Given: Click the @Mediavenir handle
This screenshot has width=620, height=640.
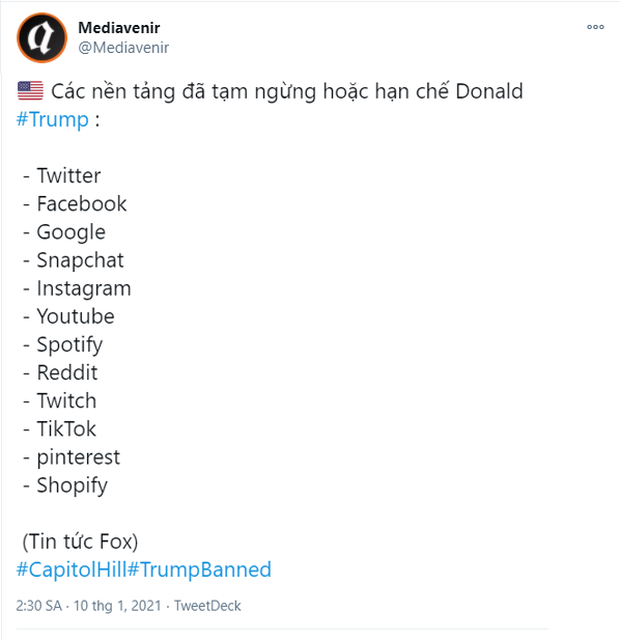Looking at the screenshot, I should [x=125, y=46].
